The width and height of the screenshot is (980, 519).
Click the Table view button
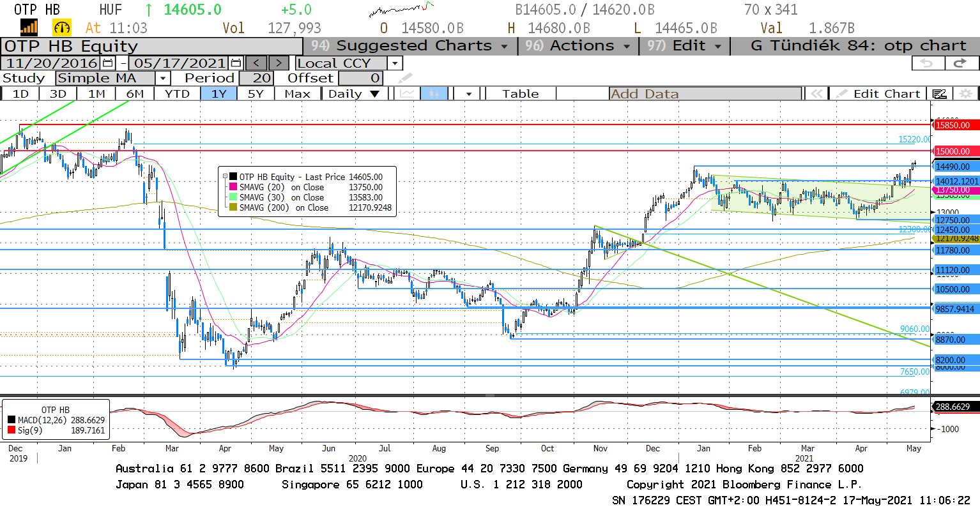click(x=521, y=93)
